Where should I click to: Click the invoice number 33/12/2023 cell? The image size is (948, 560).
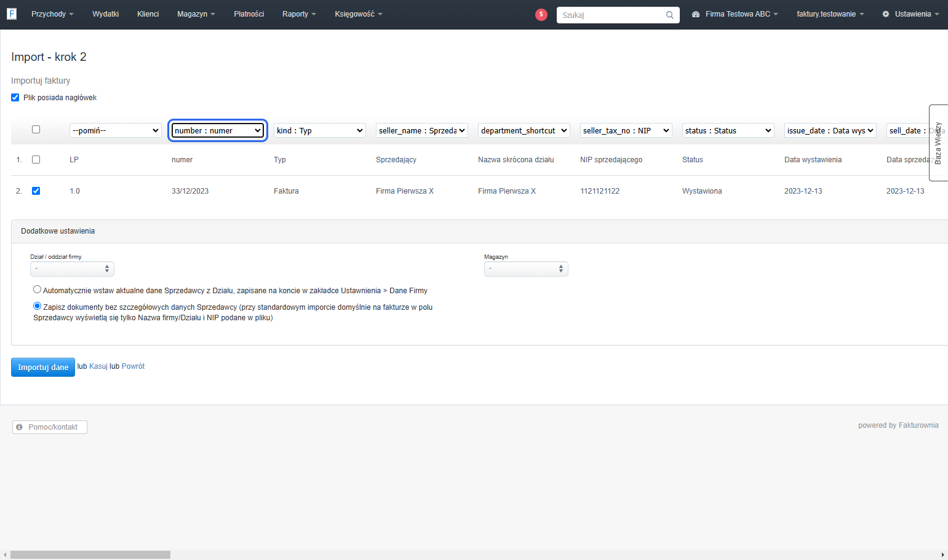tap(190, 191)
